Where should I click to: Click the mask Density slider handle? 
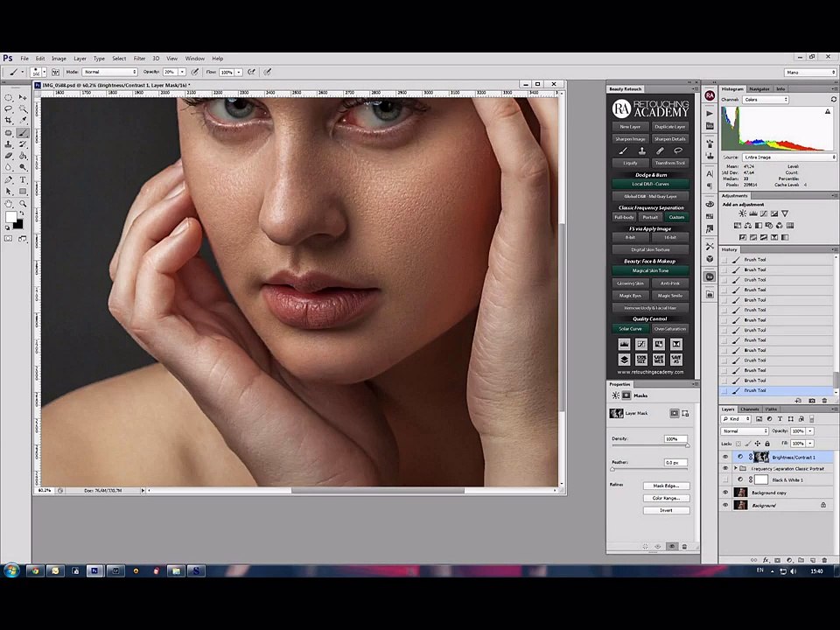688,445
